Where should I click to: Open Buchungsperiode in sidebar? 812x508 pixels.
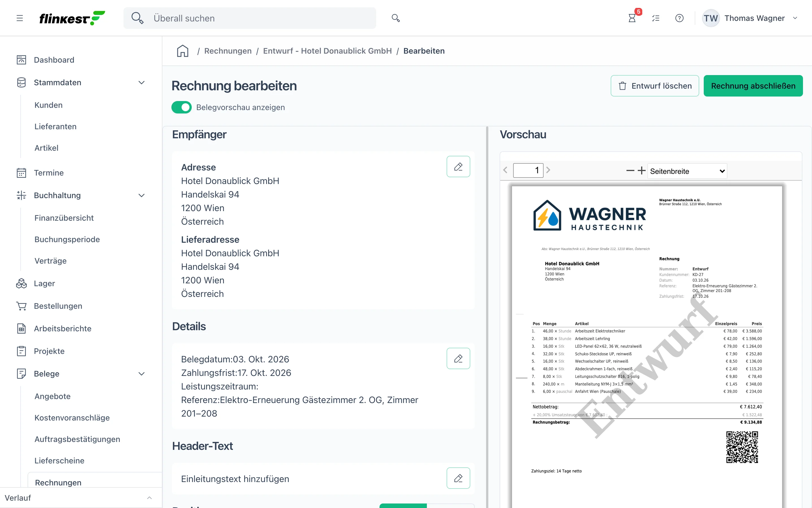click(x=67, y=239)
